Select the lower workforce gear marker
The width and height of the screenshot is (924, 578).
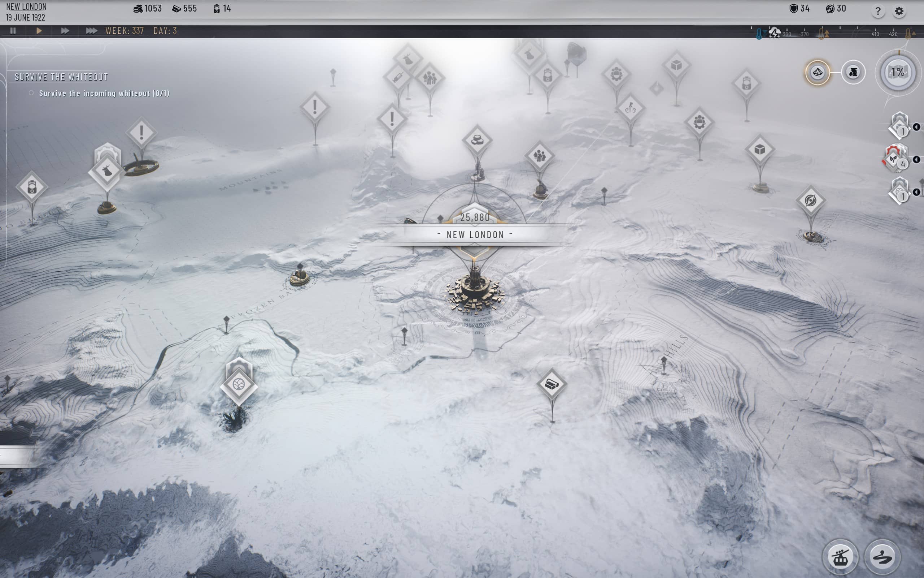pos(699,122)
